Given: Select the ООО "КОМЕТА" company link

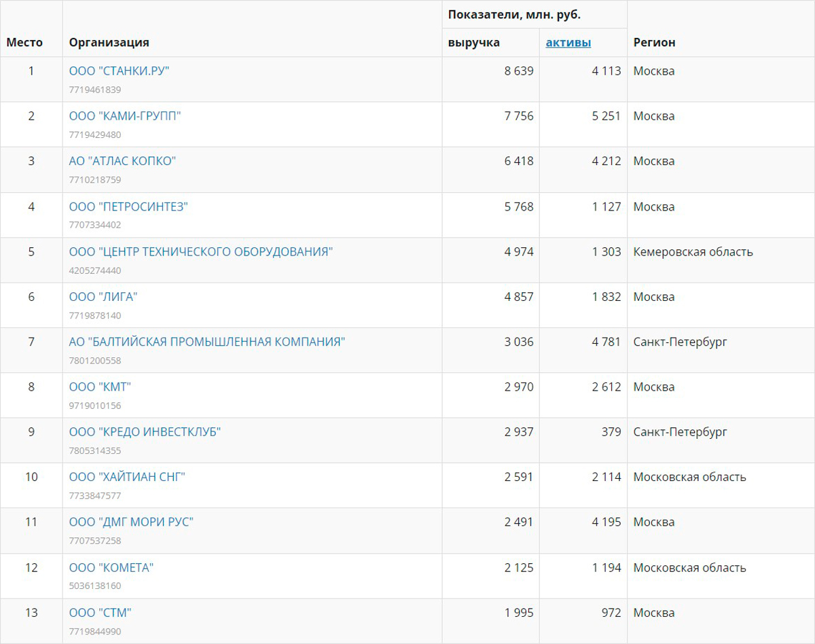Looking at the screenshot, I should click(111, 568).
